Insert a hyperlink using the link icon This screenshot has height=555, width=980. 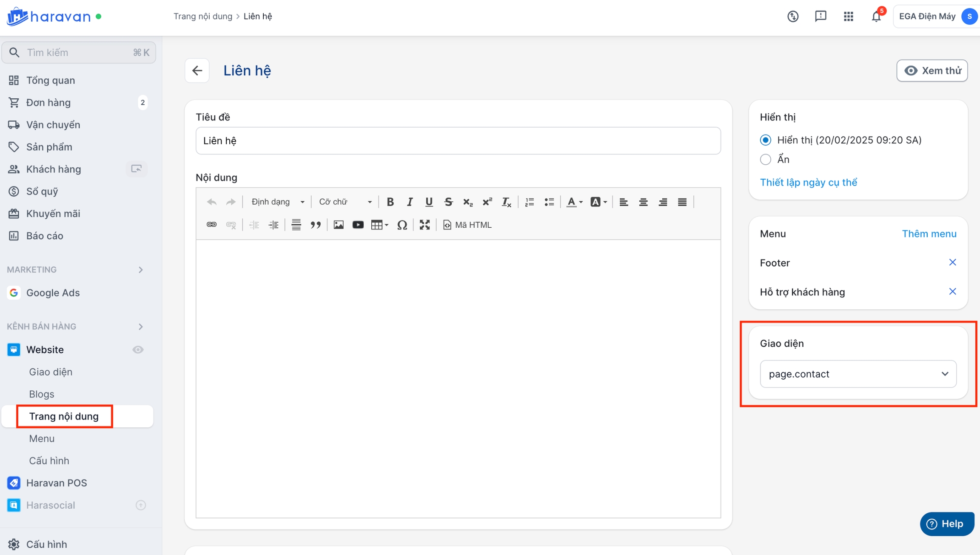point(211,225)
